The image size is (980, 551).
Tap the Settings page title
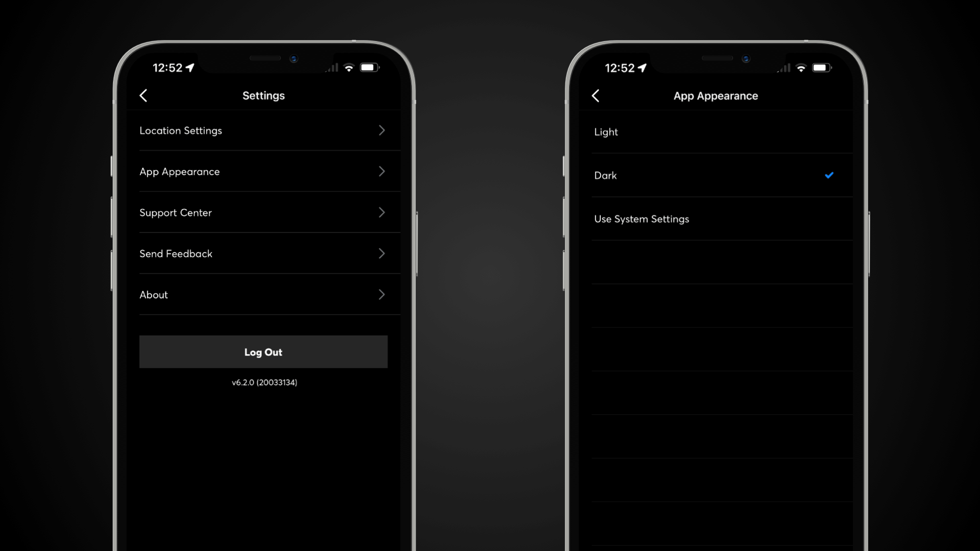263,95
